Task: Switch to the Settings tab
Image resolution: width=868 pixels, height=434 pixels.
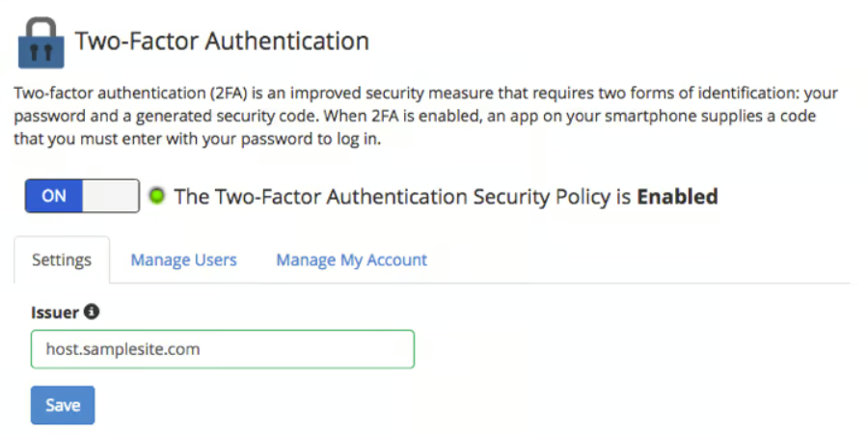Action: click(62, 259)
